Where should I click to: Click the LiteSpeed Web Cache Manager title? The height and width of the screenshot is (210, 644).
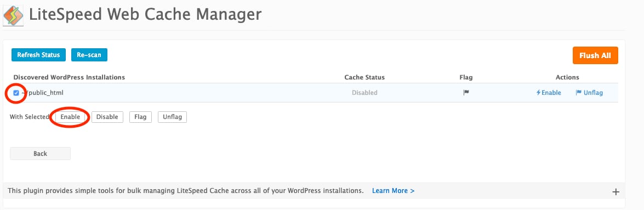pyautogui.click(x=145, y=15)
